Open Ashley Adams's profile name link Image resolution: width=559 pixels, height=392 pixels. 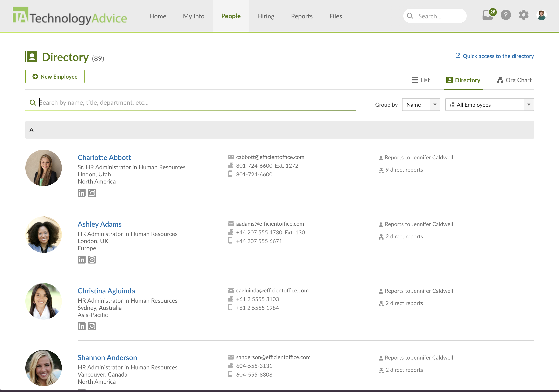pyautogui.click(x=100, y=224)
